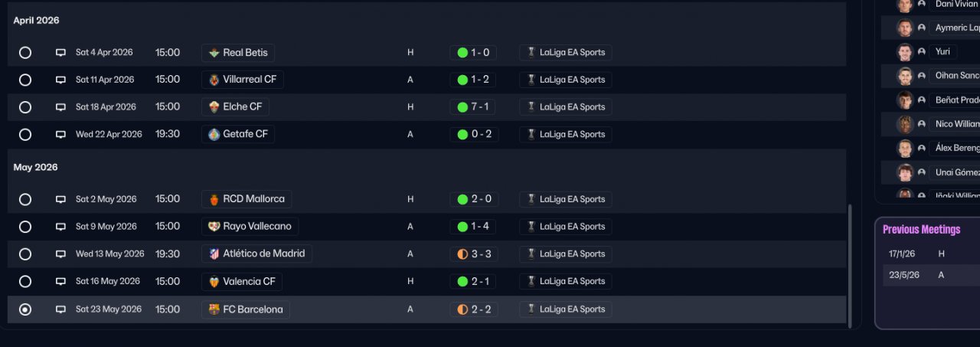Viewport: 980px width, 347px height.
Task: Click TV broadcast icon for Elche CF match
Action: 60,107
